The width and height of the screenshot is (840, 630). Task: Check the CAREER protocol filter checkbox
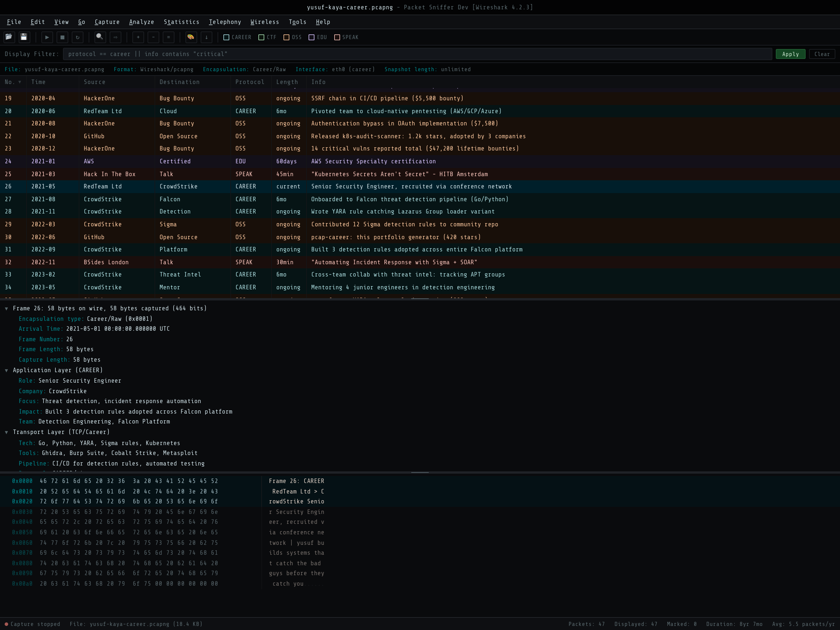226,37
